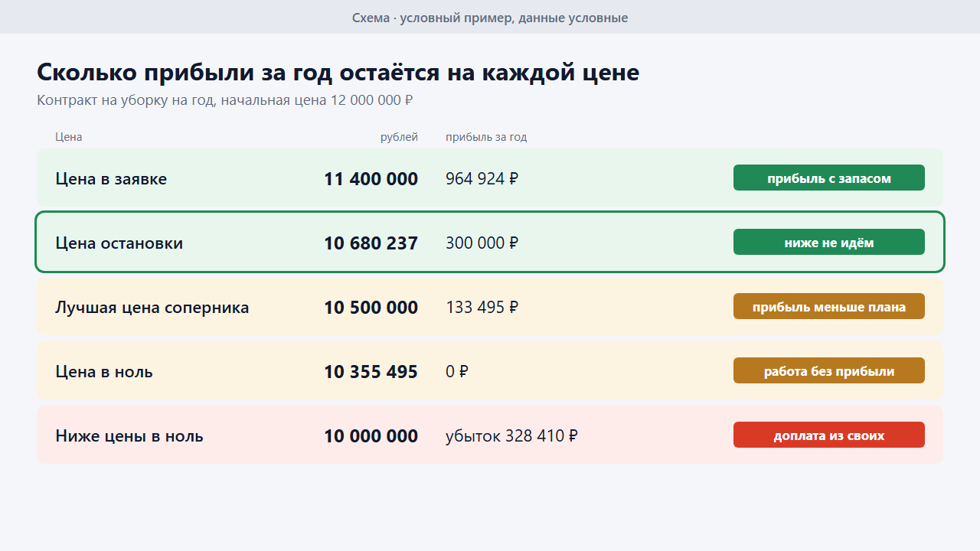Image resolution: width=980 pixels, height=551 pixels.
Task: Select the price value 10 000 000
Action: (x=371, y=436)
